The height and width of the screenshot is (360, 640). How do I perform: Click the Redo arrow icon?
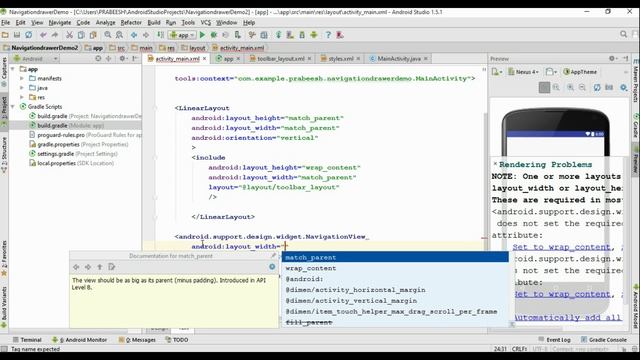coord(55,35)
